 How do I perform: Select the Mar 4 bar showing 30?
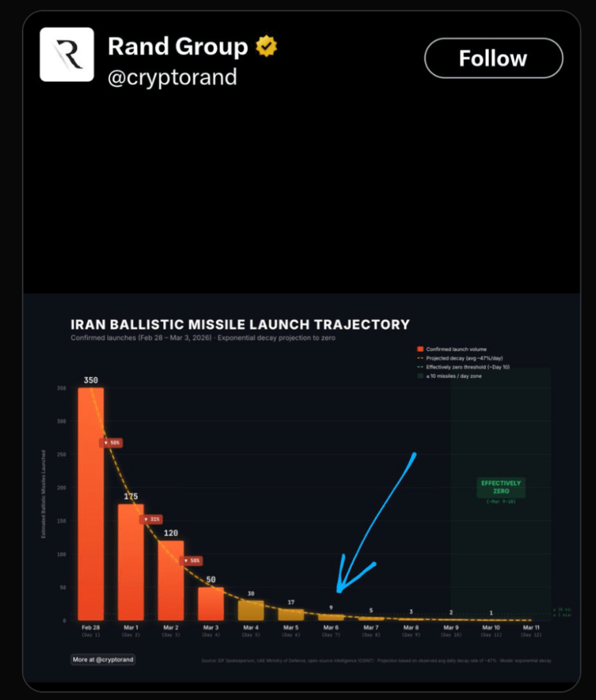[251, 610]
